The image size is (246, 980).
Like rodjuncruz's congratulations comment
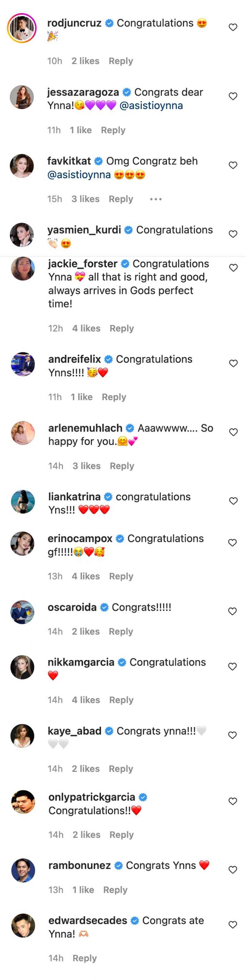[x=233, y=27]
